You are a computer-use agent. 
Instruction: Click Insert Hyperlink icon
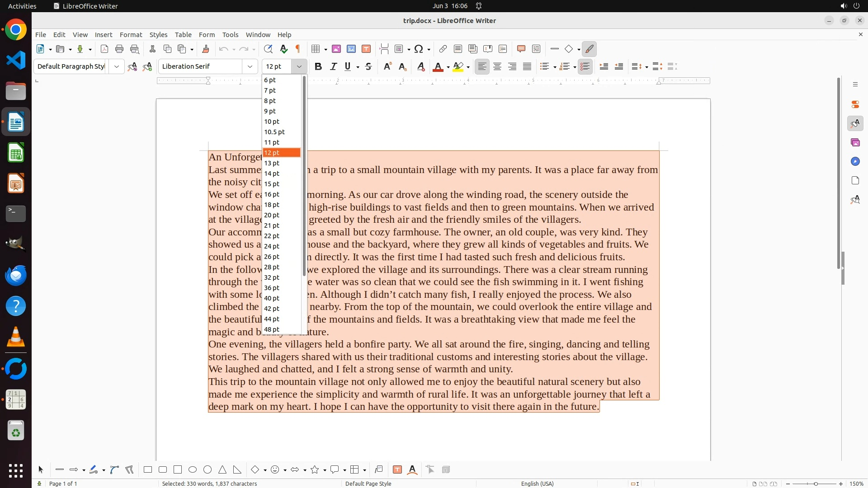click(x=443, y=49)
